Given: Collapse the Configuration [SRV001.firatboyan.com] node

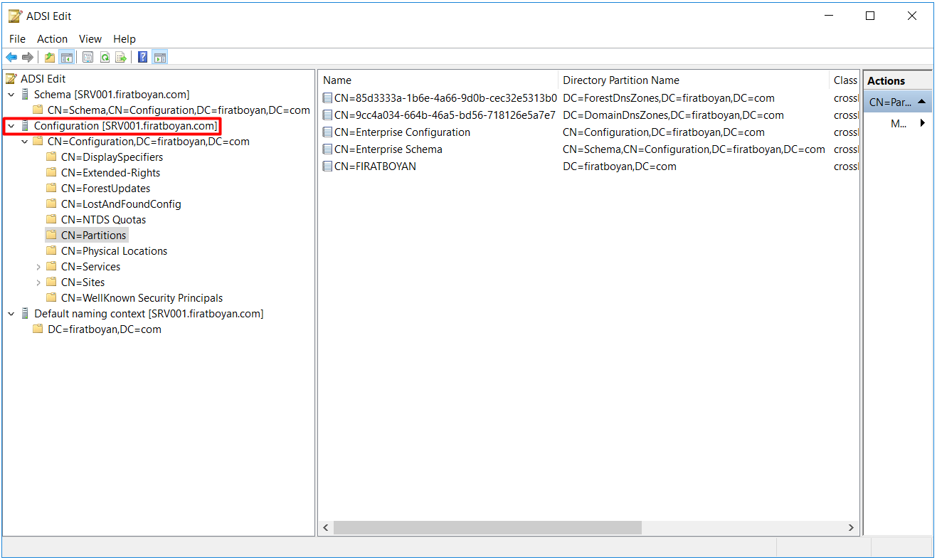Looking at the screenshot, I should (x=11, y=126).
